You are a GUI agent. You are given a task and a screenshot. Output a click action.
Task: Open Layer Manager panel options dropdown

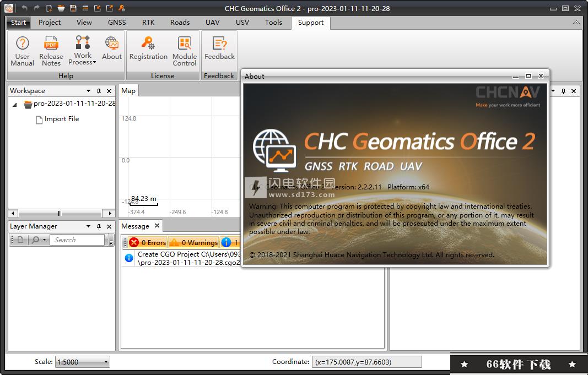point(89,226)
